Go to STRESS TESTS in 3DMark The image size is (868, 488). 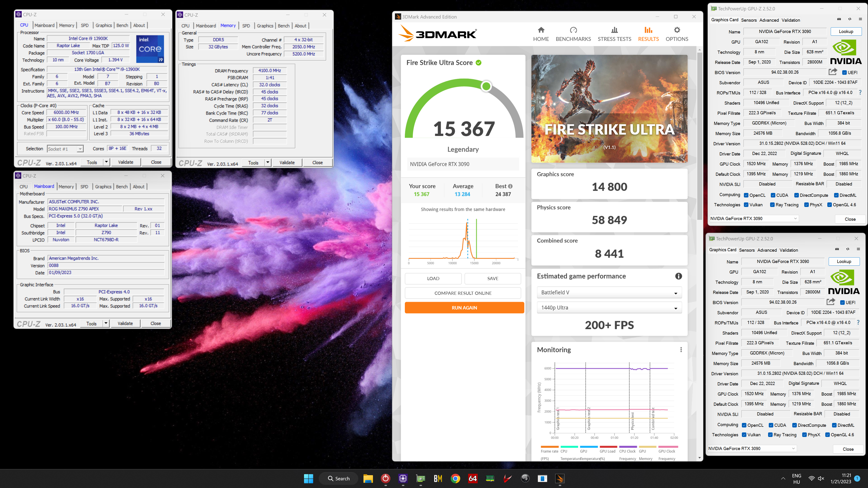pyautogui.click(x=614, y=34)
